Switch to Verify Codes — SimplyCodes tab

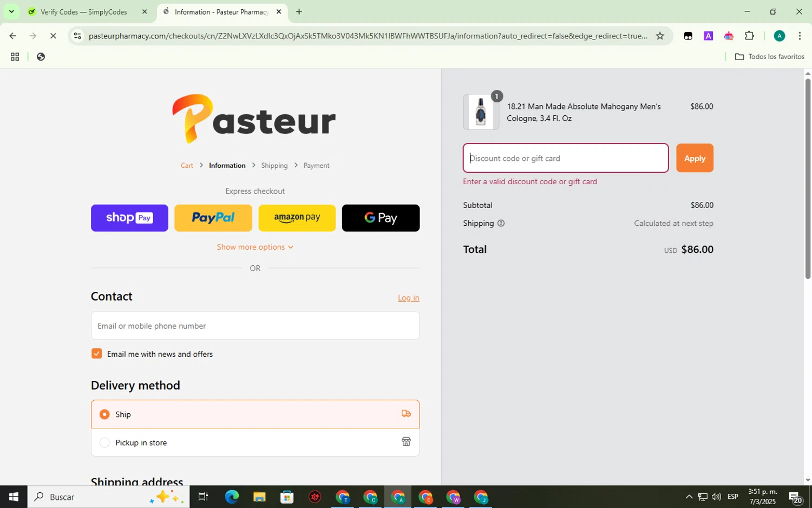(x=84, y=11)
